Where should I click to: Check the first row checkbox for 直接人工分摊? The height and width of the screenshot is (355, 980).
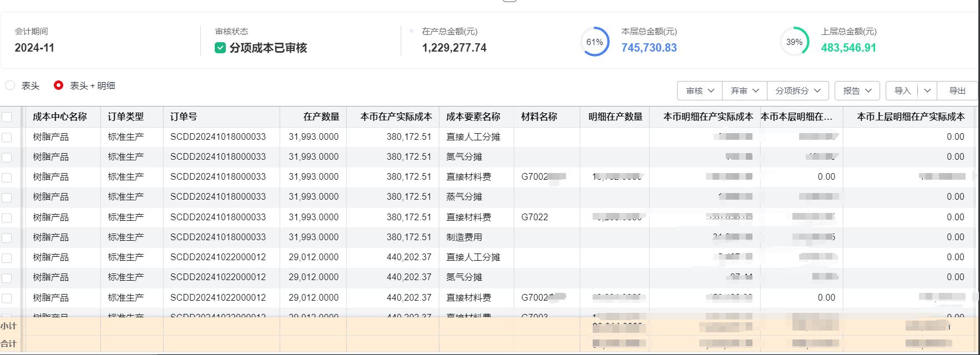point(7,137)
